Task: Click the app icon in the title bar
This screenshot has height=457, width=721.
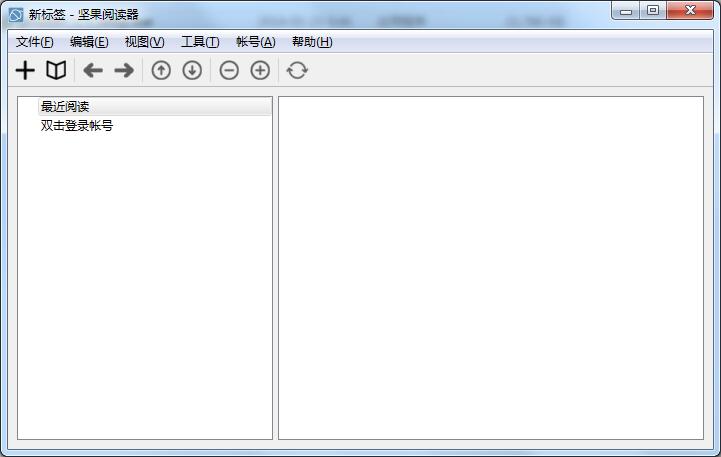Action: [x=16, y=15]
